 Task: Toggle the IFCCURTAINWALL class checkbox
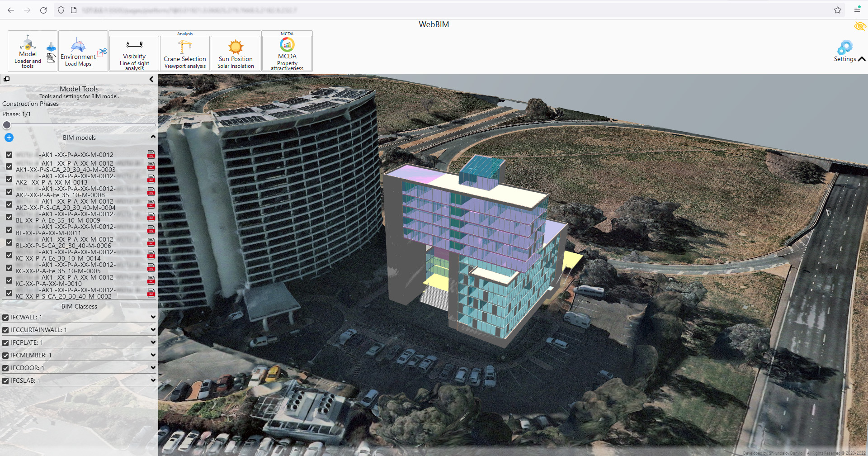[5, 330]
